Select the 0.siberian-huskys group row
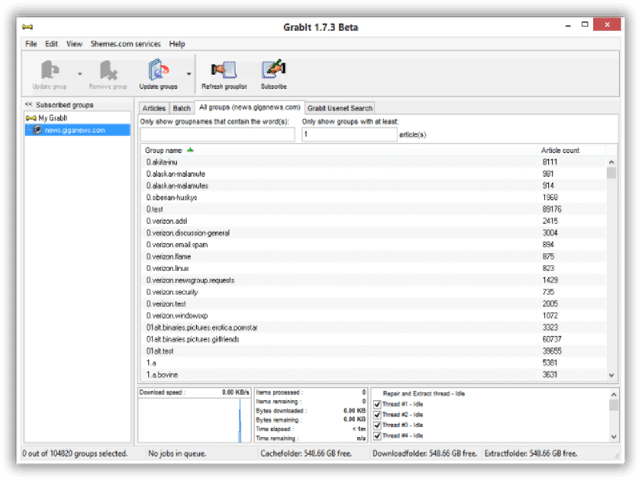Image resolution: width=640 pixels, height=480 pixels. (x=373, y=198)
